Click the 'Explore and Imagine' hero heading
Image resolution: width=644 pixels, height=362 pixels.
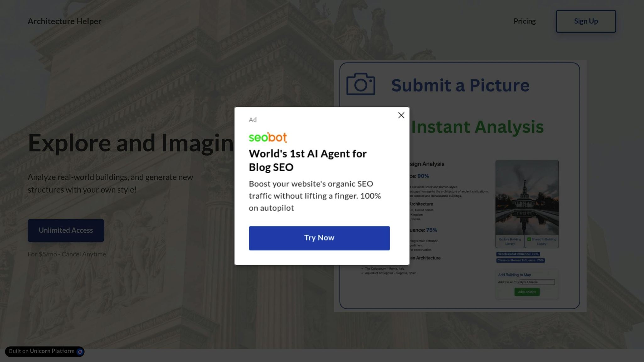pos(131,143)
